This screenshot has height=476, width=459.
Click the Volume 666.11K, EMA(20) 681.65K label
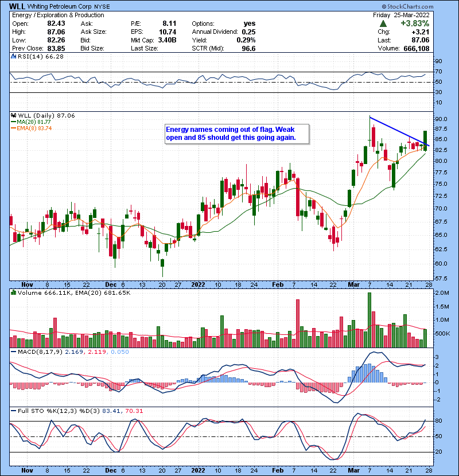pyautogui.click(x=74, y=293)
